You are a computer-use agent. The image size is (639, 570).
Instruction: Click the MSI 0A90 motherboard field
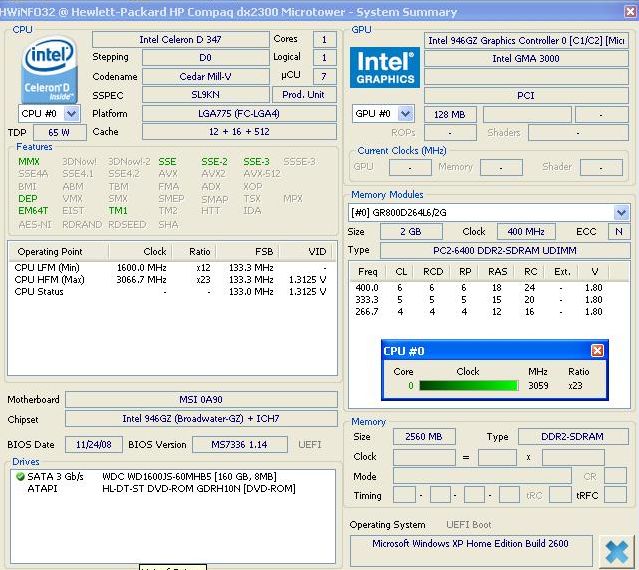pos(201,399)
